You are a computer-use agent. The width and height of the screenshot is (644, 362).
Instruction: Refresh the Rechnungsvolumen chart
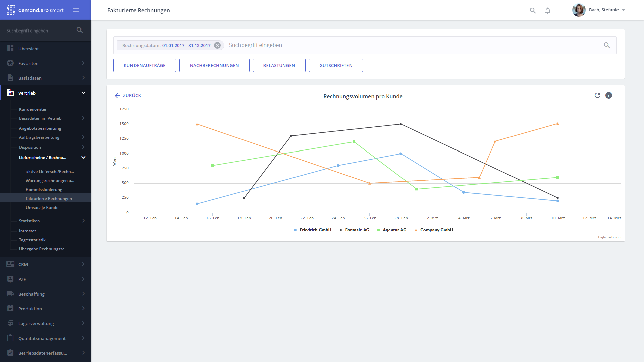[597, 95]
